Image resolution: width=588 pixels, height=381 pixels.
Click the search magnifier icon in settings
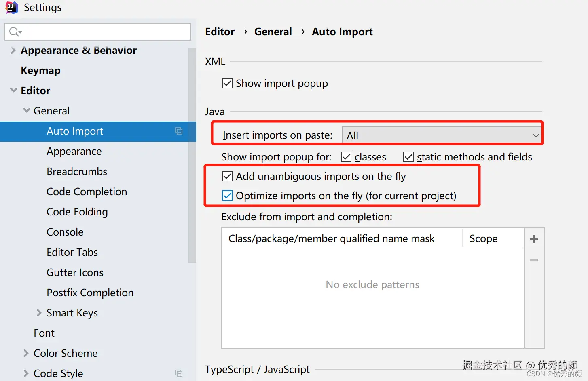[15, 32]
